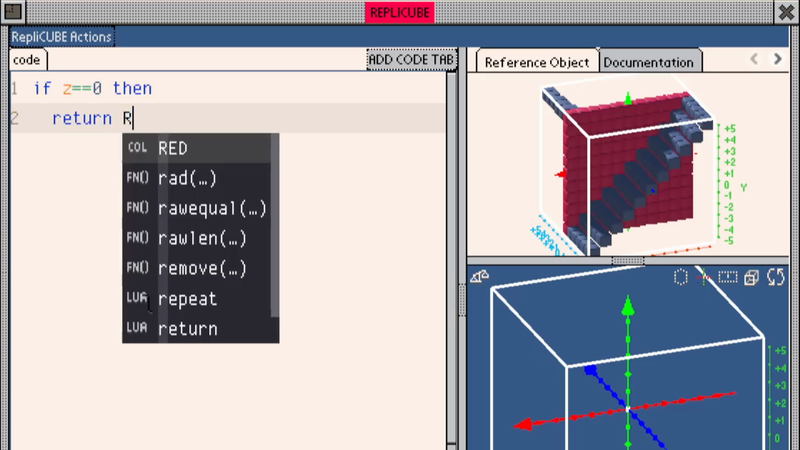Click the autocomplete list scrollbar
This screenshot has height=450, width=800.
coord(275,225)
